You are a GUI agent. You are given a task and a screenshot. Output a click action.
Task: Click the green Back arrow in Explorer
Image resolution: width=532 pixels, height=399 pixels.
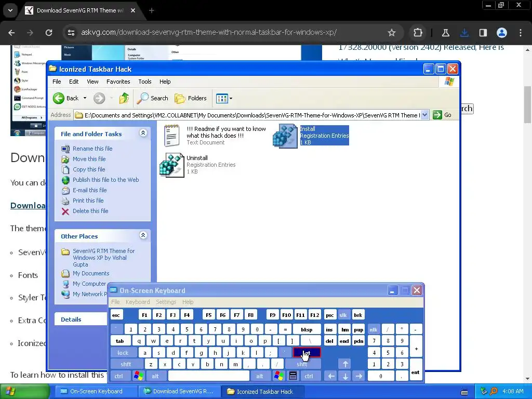[x=58, y=98]
